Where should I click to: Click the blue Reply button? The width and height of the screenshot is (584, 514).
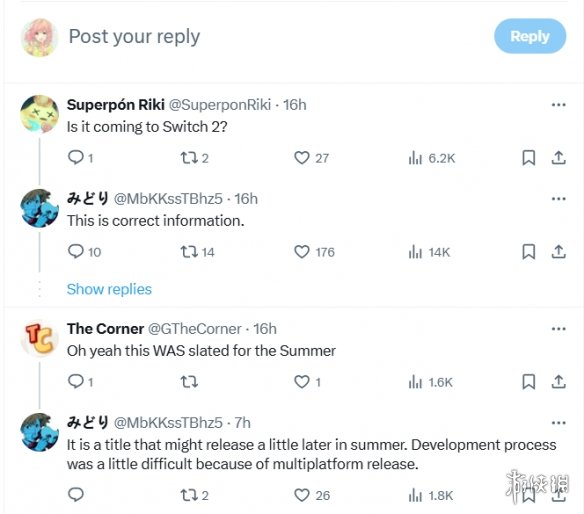click(x=530, y=36)
